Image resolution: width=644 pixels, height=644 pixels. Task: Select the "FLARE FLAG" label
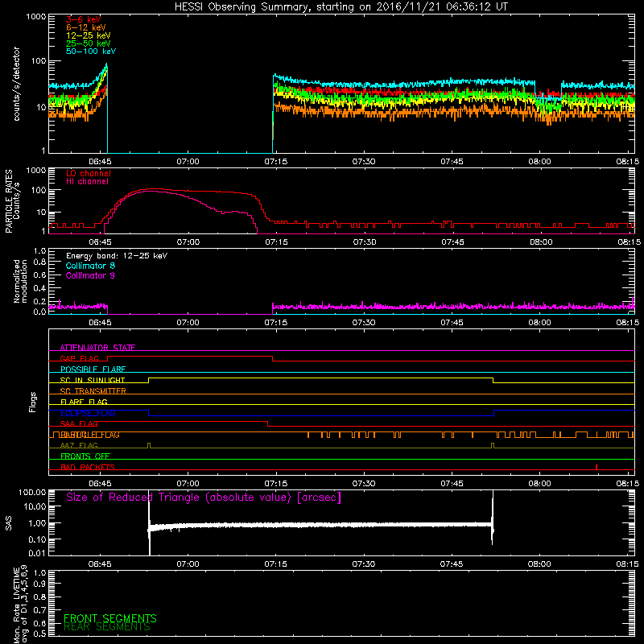pyautogui.click(x=84, y=402)
